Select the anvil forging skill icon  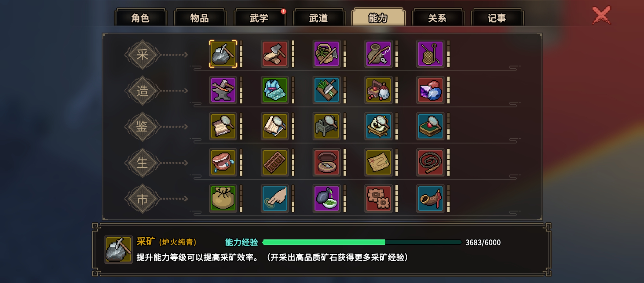point(223,90)
